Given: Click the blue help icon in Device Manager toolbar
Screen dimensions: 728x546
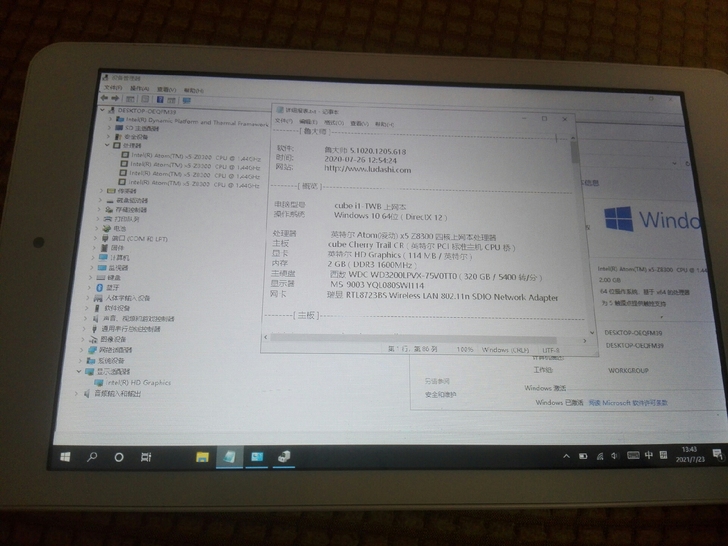Looking at the screenshot, I should pos(160,100).
